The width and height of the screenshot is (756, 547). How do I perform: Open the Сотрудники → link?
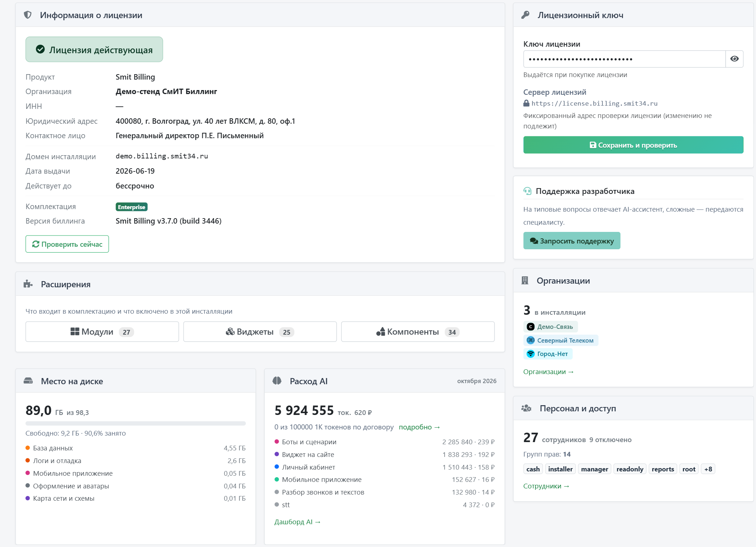click(546, 486)
